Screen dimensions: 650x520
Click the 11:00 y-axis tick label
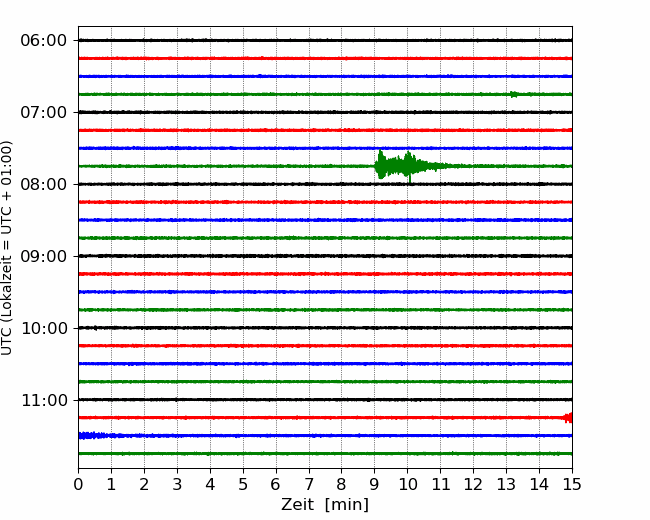(x=43, y=400)
